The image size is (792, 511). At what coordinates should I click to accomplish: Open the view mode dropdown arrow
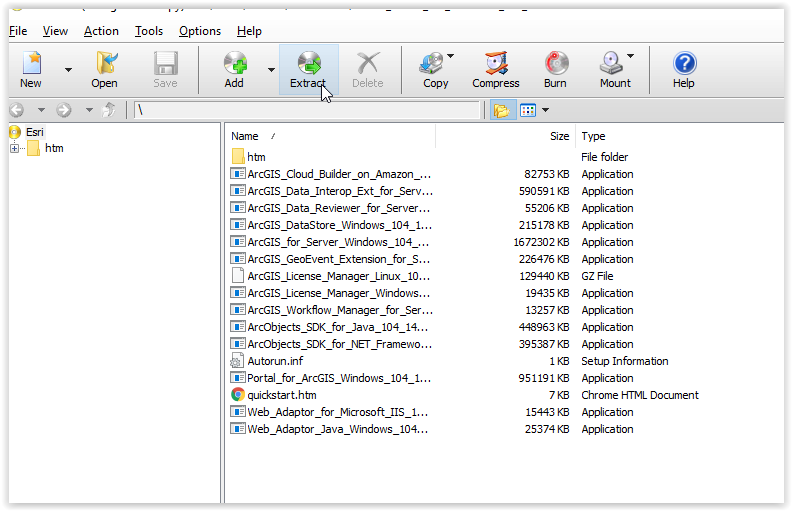pos(546,110)
